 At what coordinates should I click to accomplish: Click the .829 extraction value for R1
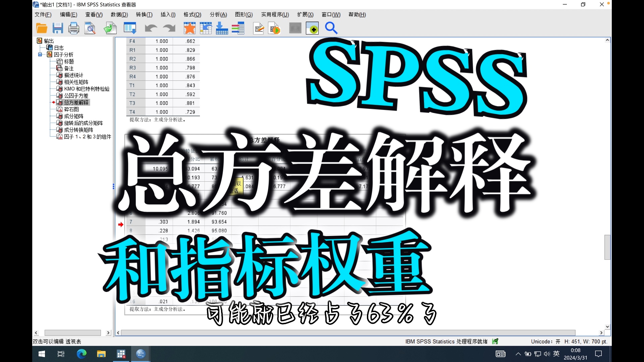click(x=191, y=50)
